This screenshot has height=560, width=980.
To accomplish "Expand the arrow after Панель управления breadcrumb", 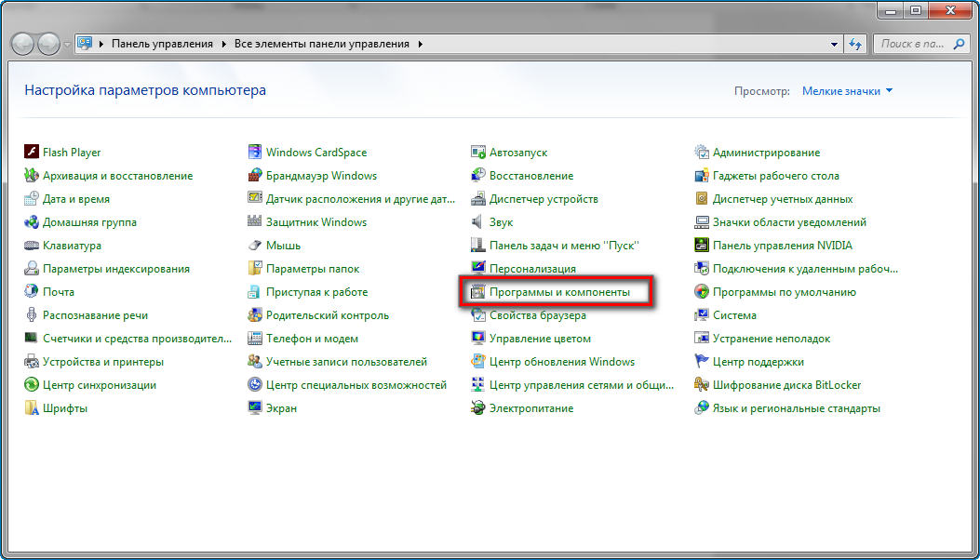I will point(225,45).
